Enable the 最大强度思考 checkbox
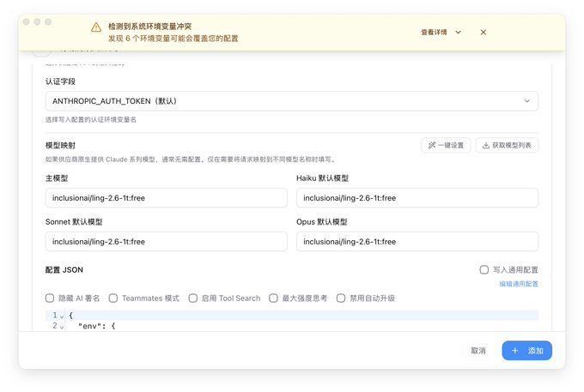This screenshot has width=584, height=392. point(273,299)
